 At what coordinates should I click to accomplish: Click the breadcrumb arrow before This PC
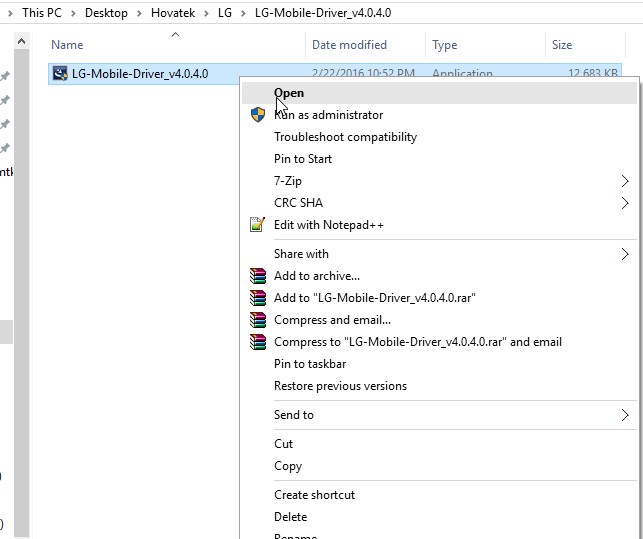point(11,14)
